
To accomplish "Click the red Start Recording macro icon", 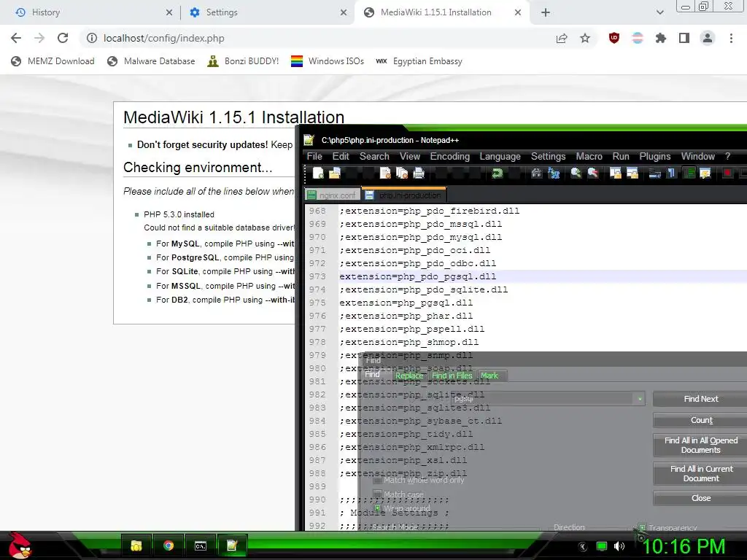I will 727,174.
